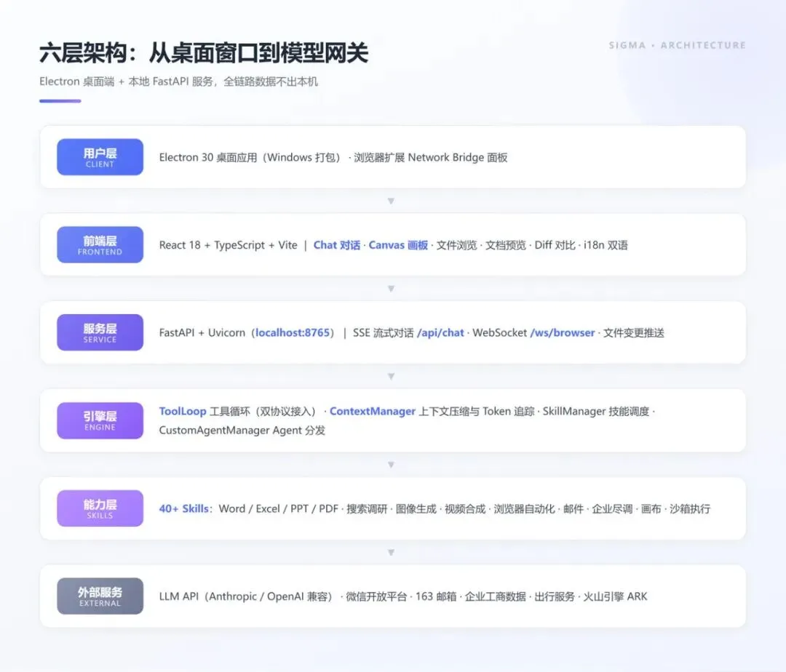Screen dimensions: 786x672
Task: Click the text FastAPI + Uvicorn
Action: (x=202, y=332)
